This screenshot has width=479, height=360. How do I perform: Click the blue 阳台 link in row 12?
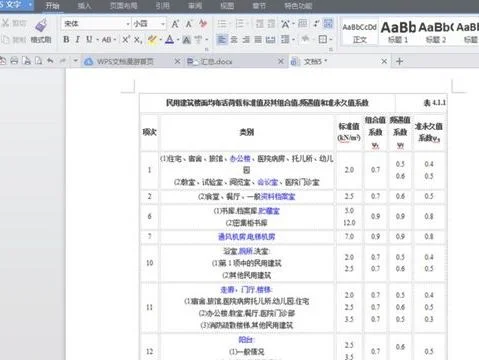(246, 340)
